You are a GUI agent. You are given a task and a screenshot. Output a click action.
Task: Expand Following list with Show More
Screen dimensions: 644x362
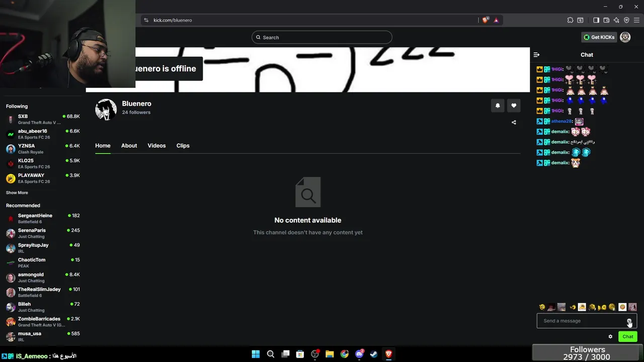17,193
